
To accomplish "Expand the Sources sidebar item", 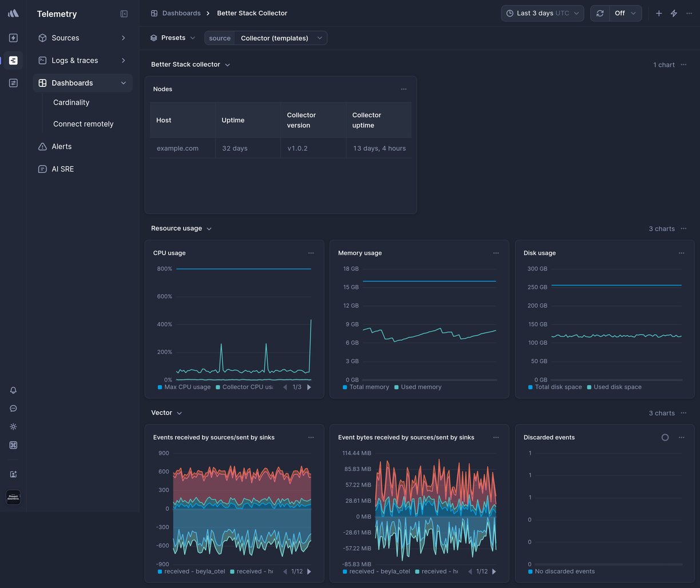I will [x=83, y=38].
